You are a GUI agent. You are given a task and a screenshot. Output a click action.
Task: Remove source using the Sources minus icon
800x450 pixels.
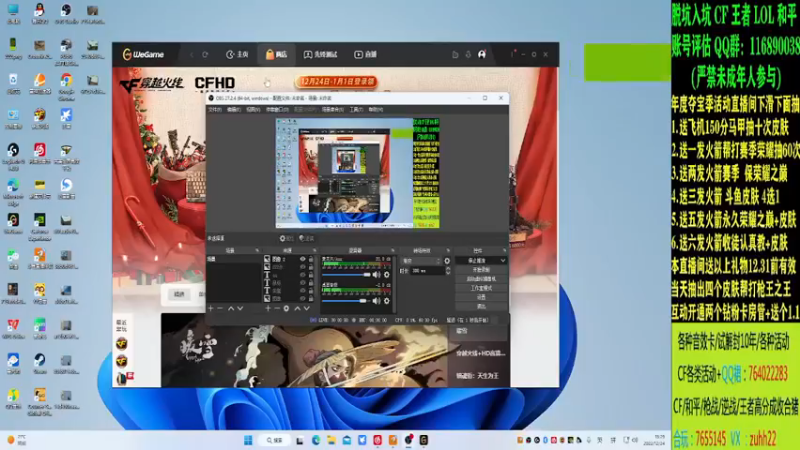277,308
